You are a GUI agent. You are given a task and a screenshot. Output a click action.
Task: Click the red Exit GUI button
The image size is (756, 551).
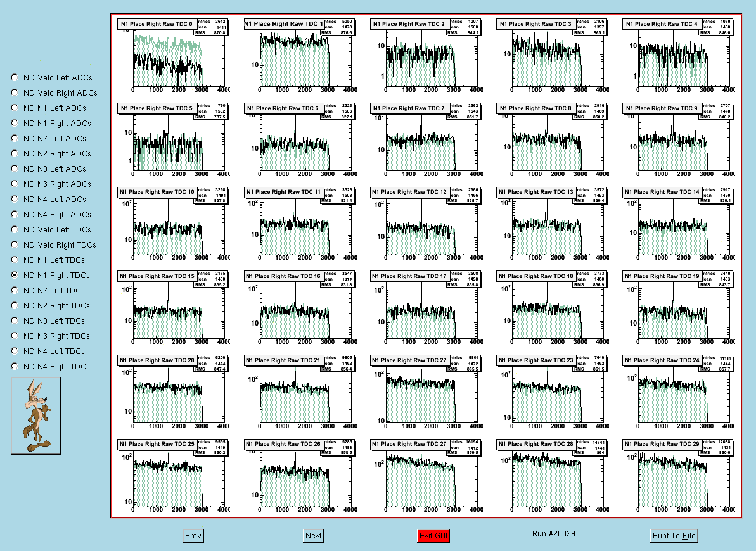[433, 536]
